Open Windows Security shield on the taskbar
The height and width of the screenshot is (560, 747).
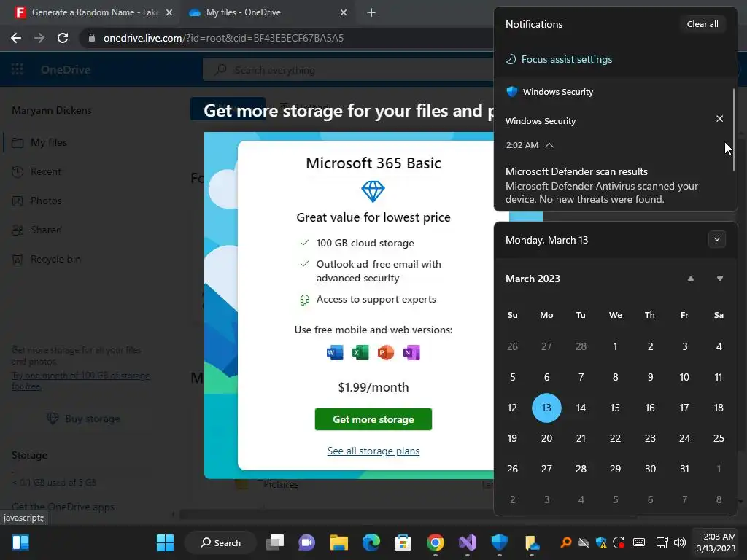[499, 542]
